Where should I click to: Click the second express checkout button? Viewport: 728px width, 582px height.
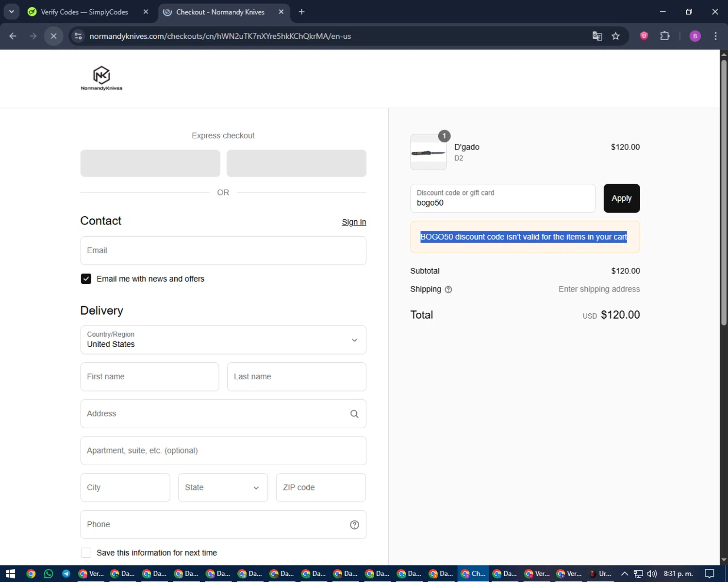[297, 163]
